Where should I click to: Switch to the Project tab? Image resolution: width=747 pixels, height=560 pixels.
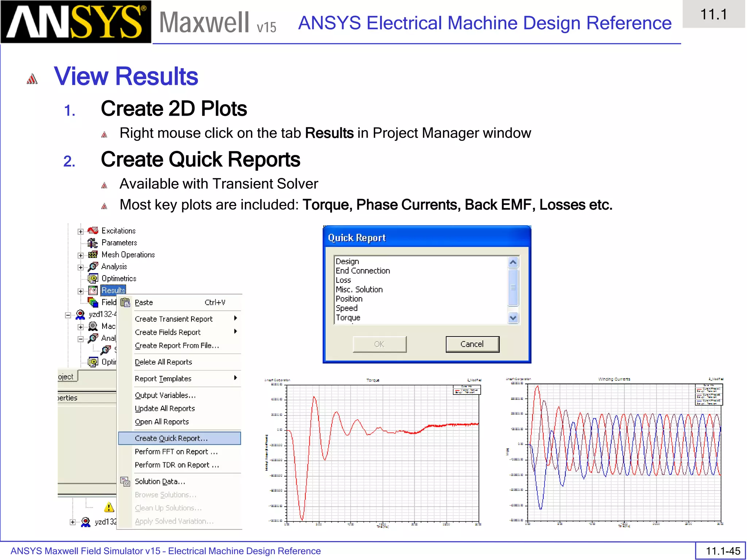click(67, 377)
